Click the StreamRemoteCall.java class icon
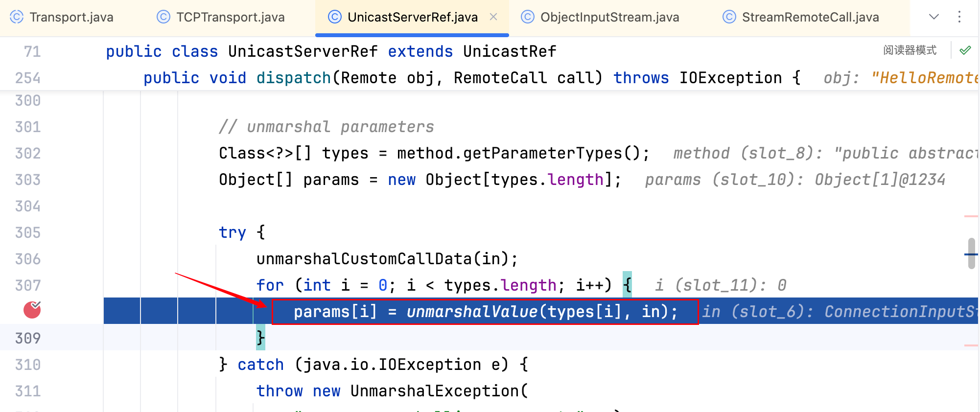The width and height of the screenshot is (980, 412). 729,17
